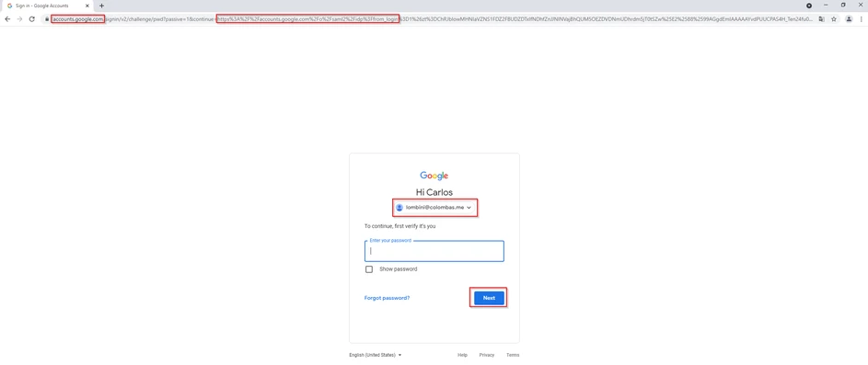Close the Sign in - Google Accounts tab

[87, 6]
